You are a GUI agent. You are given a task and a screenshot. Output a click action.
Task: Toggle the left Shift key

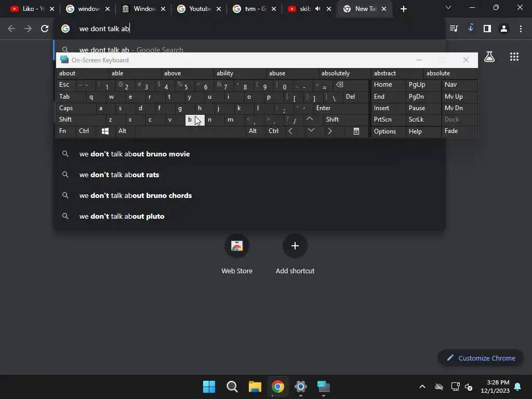pyautogui.click(x=81, y=119)
